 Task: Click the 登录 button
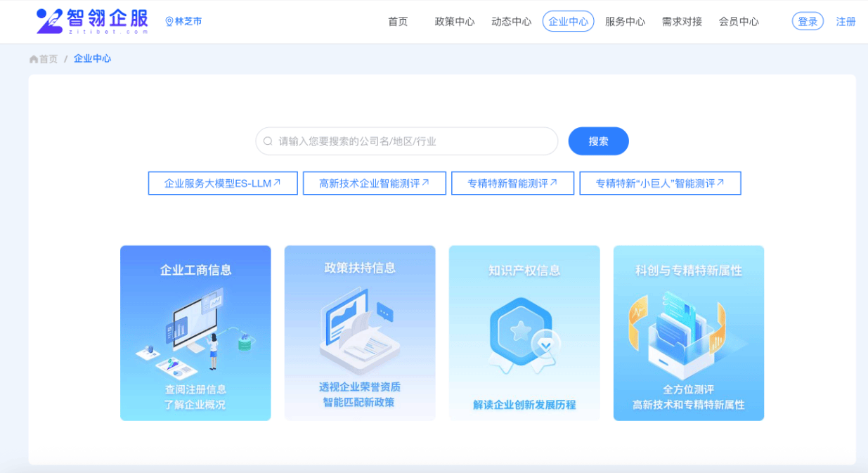coord(808,22)
